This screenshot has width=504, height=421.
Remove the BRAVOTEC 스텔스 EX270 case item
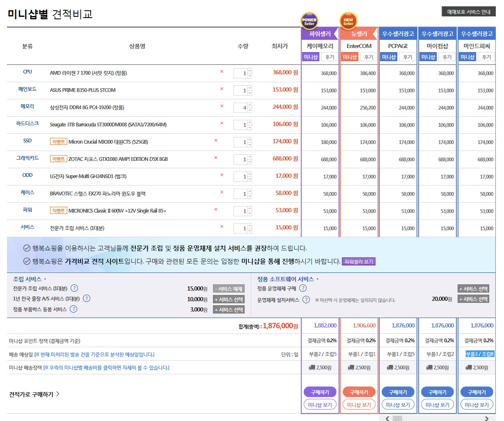tap(222, 192)
